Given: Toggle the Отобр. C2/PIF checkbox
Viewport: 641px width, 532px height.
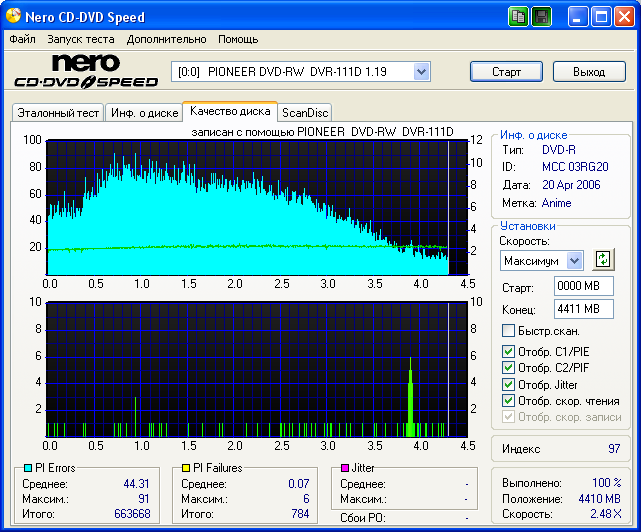Looking at the screenshot, I should (x=508, y=368).
